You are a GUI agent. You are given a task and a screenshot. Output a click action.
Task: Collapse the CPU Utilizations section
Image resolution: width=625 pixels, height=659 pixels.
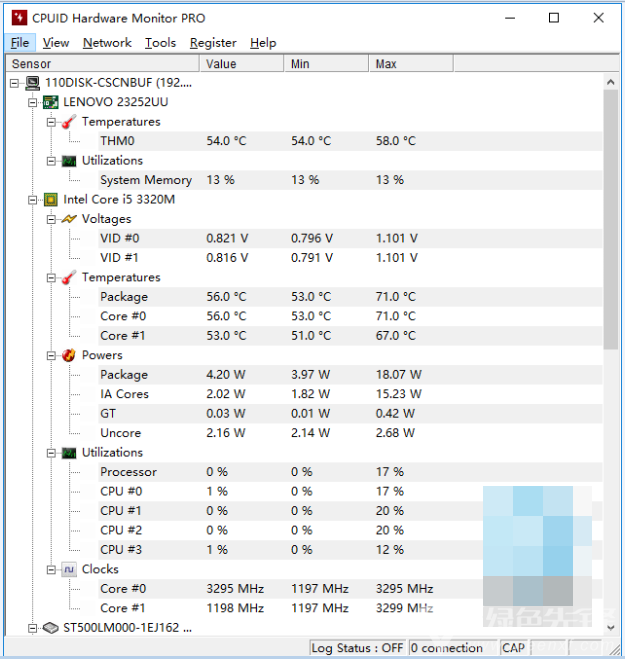click(x=51, y=452)
